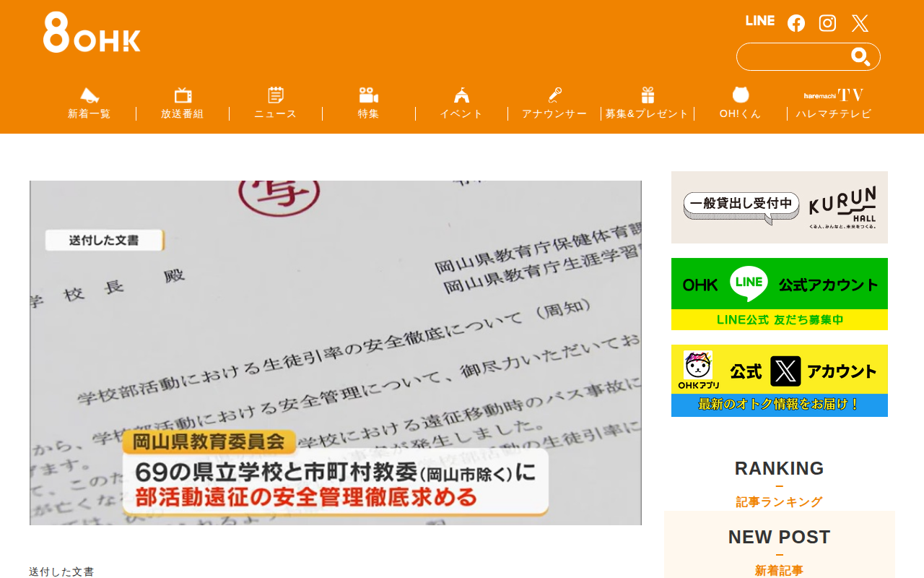Open the アナウンサー menu item
Screen dimensions: 924x578
click(x=554, y=114)
